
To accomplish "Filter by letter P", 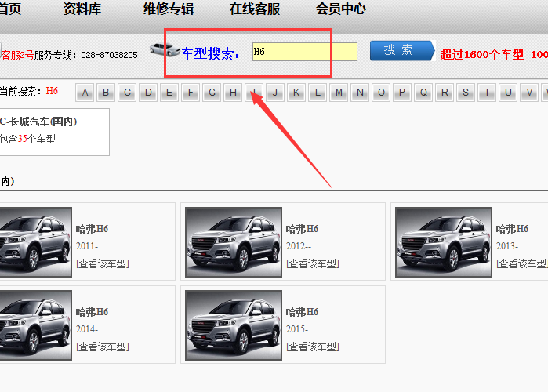I will (x=402, y=93).
